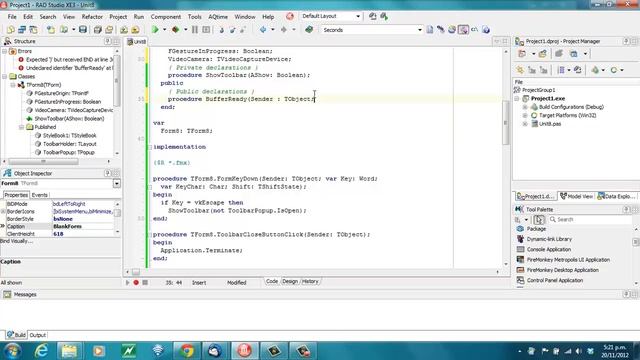Image resolution: width=640 pixels, height=360 pixels.
Task: Collapse the Errors node in Structure
Action: (x=4, y=51)
